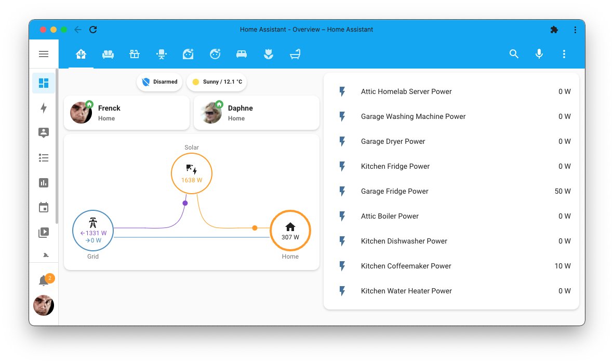The image size is (614, 364).
Task: Open the Calendar sidebar icon
Action: tap(44, 207)
